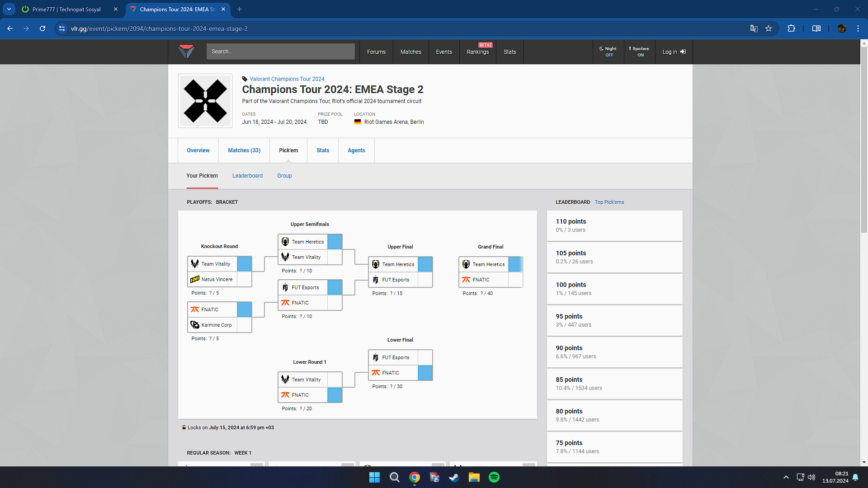Click the VLR.gg logo icon
Screen dimensions: 868x488
pos(186,52)
